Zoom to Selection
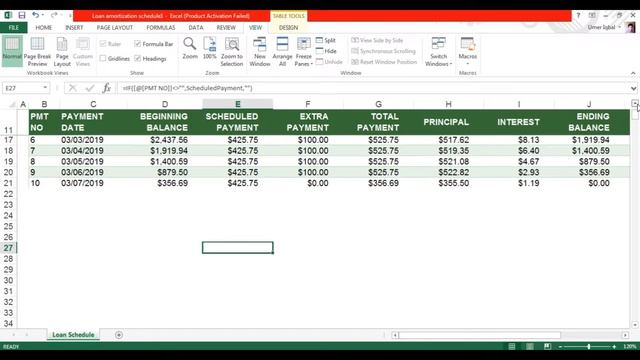The width and height of the screenshot is (640, 360). (232, 51)
